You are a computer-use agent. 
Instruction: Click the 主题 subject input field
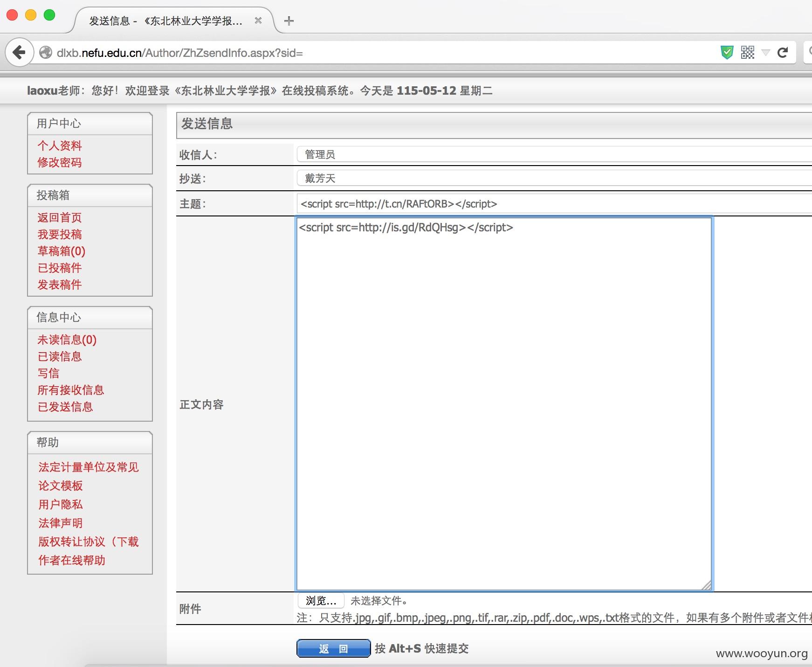coord(554,204)
